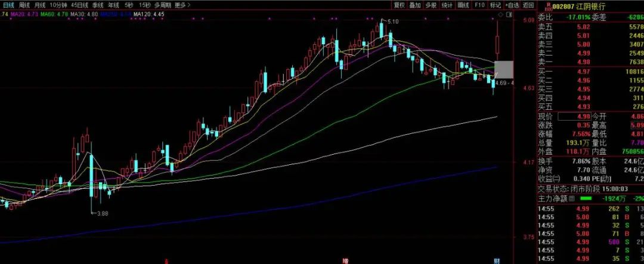The width and height of the screenshot is (644, 264).
Task: Switch to the 日线 daily chart tab
Action: point(8,5)
